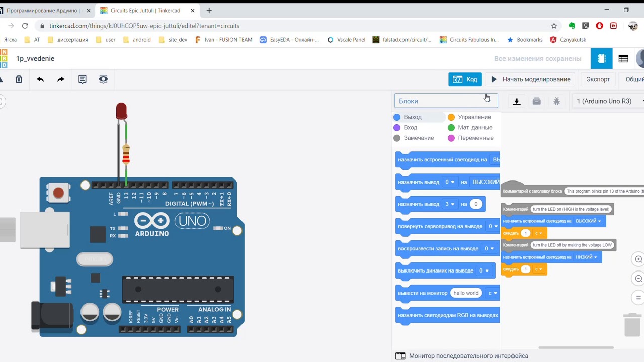
Task: Close the Circuits Epic Juttuli tab
Action: [192, 10]
